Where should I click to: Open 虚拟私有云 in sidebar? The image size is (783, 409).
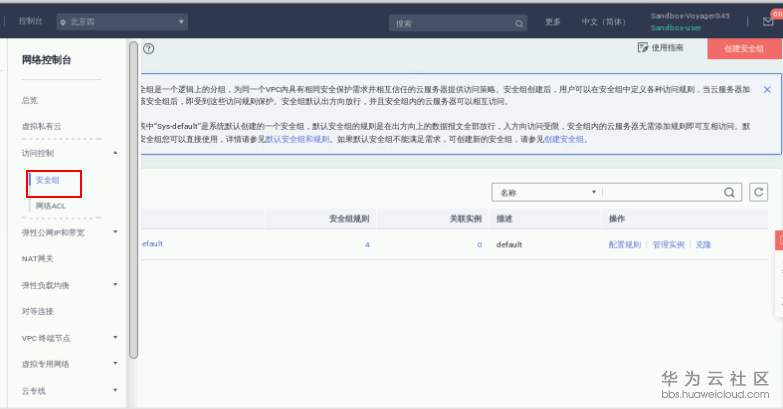tap(41, 126)
